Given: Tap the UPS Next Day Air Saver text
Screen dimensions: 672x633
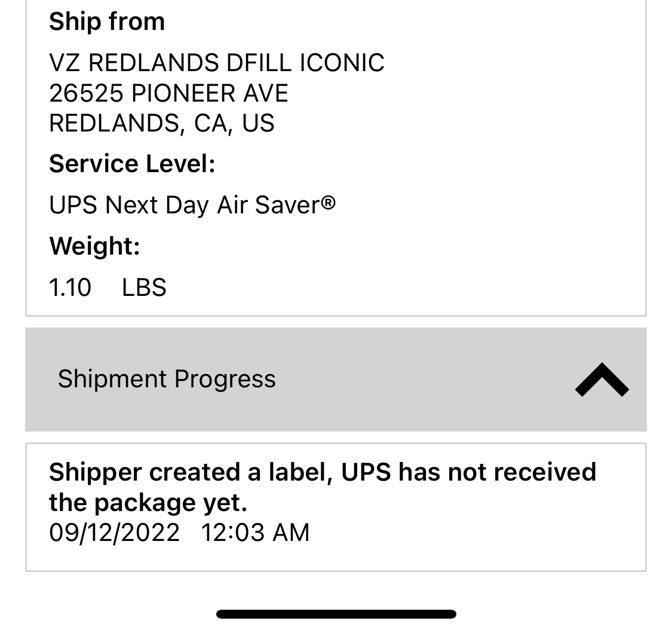Looking at the screenshot, I should [185, 204].
